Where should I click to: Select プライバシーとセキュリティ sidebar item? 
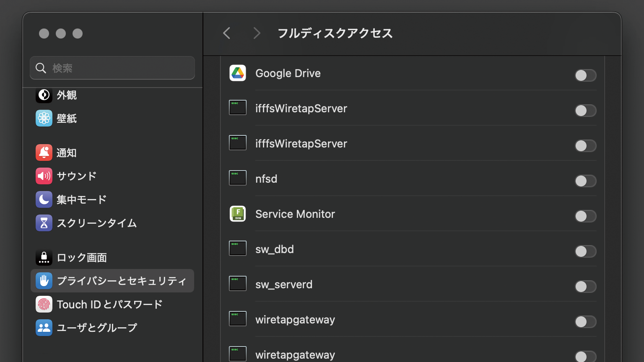point(121,281)
